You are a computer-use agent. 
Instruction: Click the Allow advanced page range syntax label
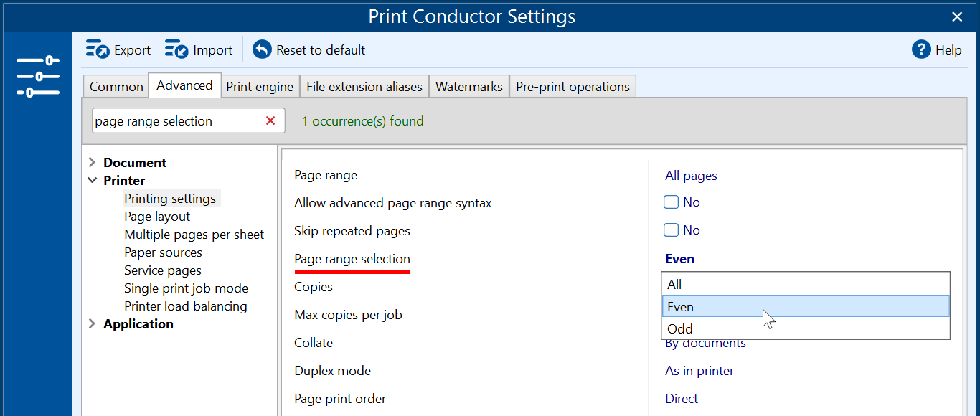pos(393,203)
